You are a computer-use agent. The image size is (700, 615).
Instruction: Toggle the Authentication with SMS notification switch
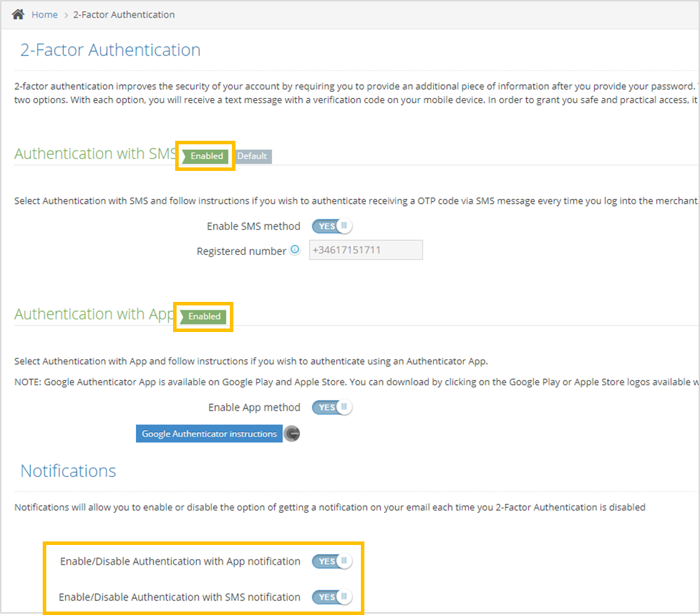point(331,597)
